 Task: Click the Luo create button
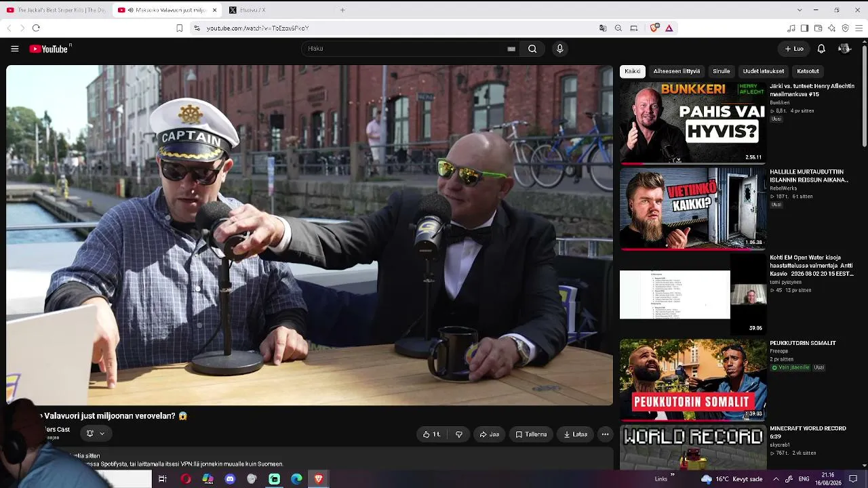pyautogui.click(x=794, y=49)
